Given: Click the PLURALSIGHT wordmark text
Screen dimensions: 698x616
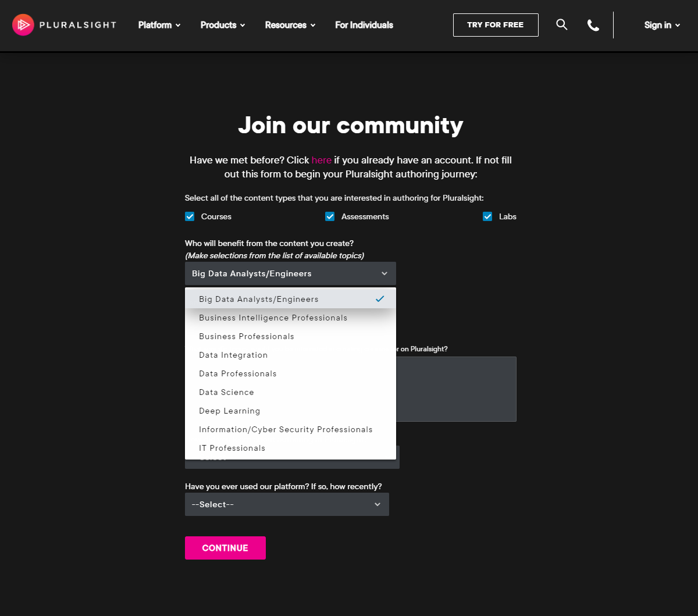Looking at the screenshot, I should [x=77, y=25].
